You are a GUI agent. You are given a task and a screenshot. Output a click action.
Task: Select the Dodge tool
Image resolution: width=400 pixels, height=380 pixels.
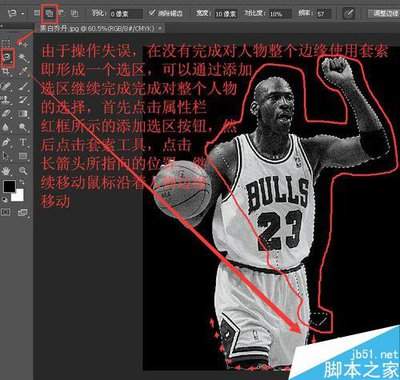pyautogui.click(x=23, y=127)
